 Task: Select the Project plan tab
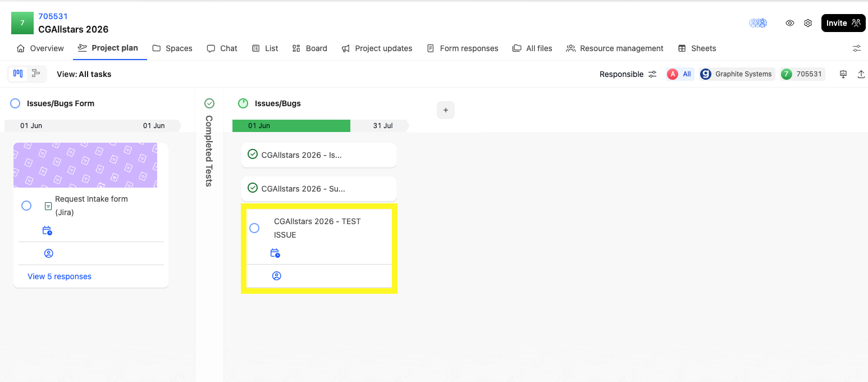(108, 48)
